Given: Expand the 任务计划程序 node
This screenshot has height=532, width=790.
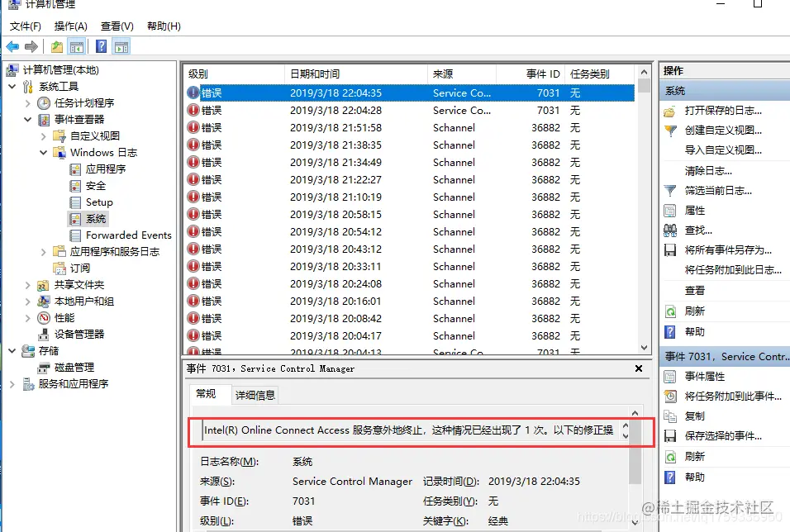Looking at the screenshot, I should coord(28,103).
